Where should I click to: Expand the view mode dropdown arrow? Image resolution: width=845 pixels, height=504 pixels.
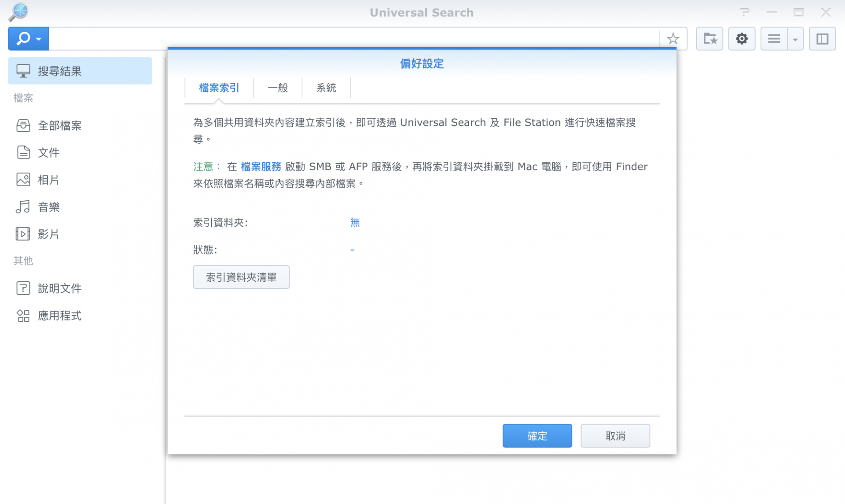coord(795,39)
